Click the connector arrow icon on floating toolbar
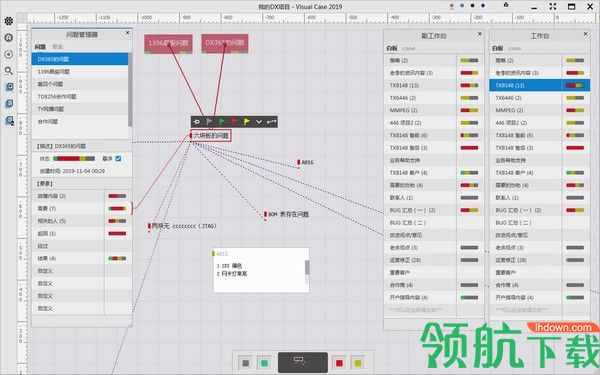 point(271,122)
